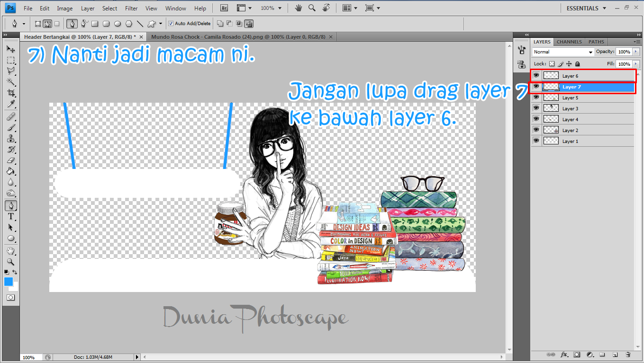The width and height of the screenshot is (644, 363).
Task: Select the Healing Brush tool
Action: 11,116
